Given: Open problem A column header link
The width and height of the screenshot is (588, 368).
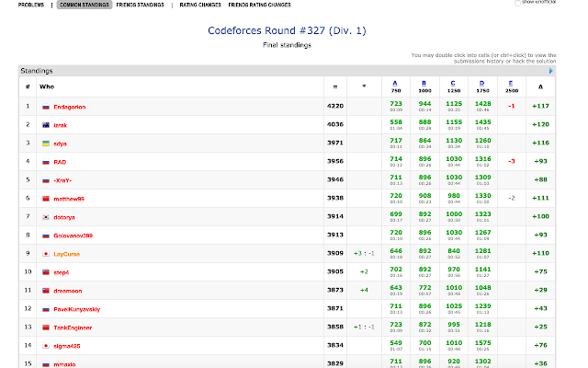Looking at the screenshot, I should (395, 83).
